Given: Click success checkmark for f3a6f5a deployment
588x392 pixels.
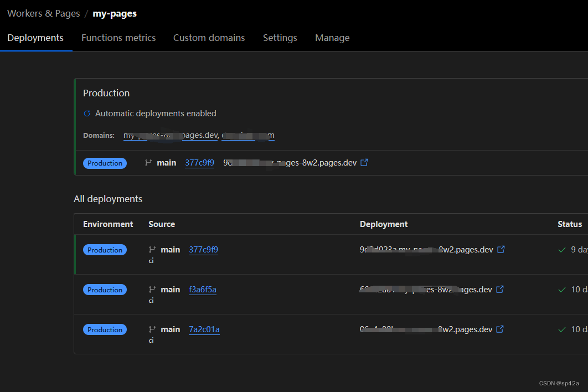Looking at the screenshot, I should [x=562, y=290].
